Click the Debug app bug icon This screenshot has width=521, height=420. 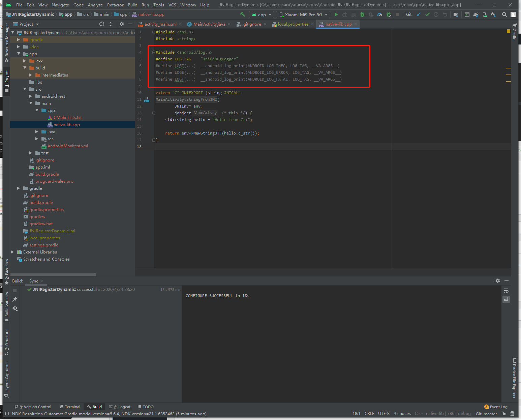tap(362, 14)
